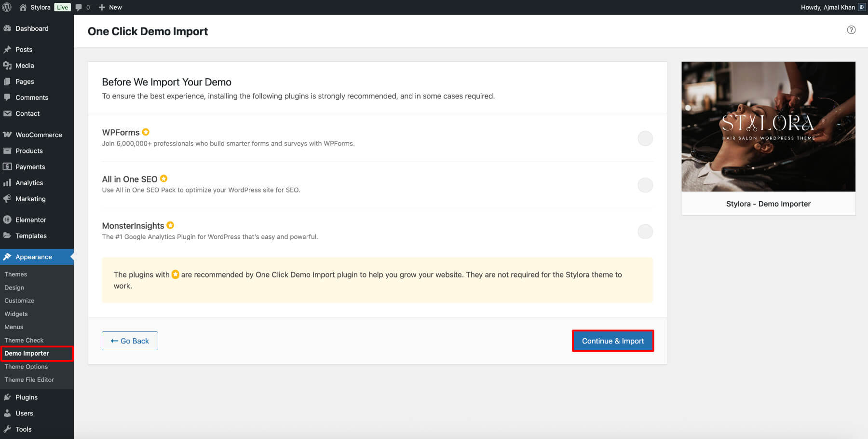The height and width of the screenshot is (439, 868).
Task: Click the comments bubble icon in admin bar
Action: [x=79, y=7]
